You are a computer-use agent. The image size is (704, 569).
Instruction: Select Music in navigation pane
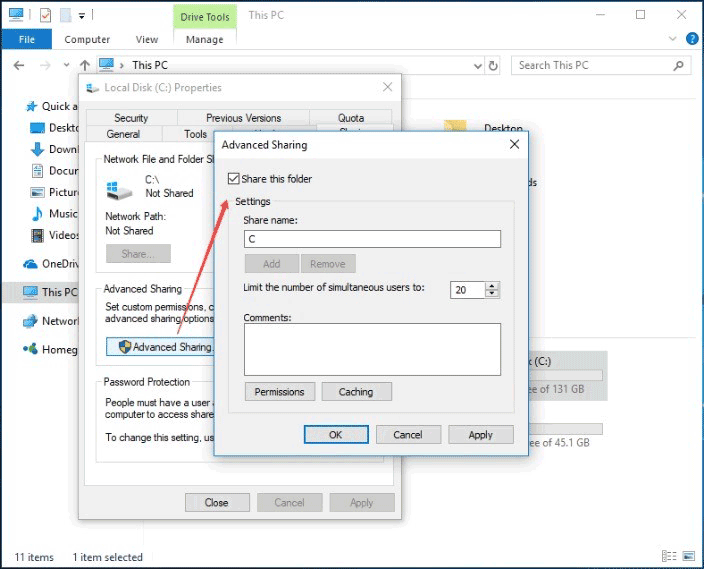tap(54, 214)
